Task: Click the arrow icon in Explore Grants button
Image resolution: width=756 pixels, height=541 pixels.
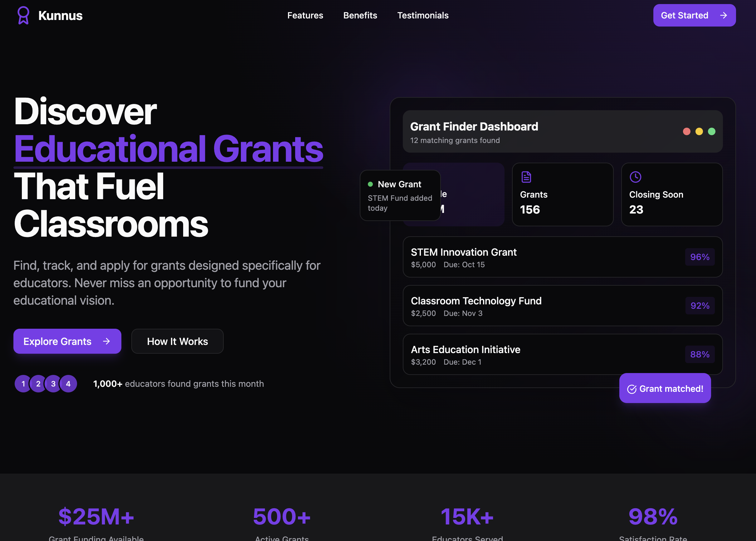Action: [106, 341]
